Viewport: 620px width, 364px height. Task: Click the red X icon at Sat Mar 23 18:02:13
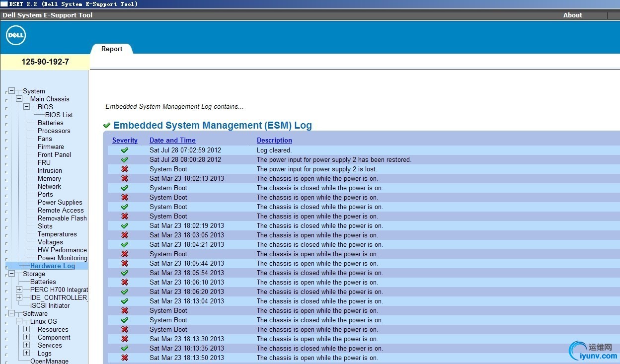(125, 178)
